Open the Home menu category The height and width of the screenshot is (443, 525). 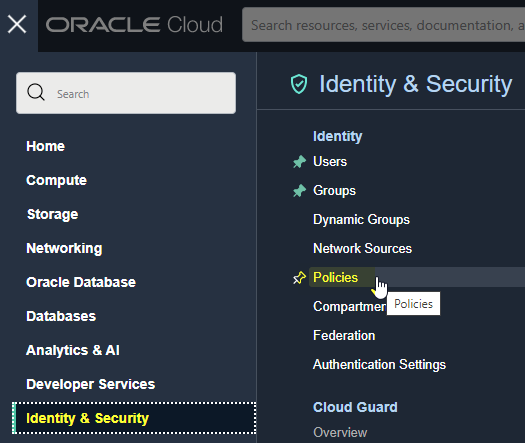click(x=46, y=146)
